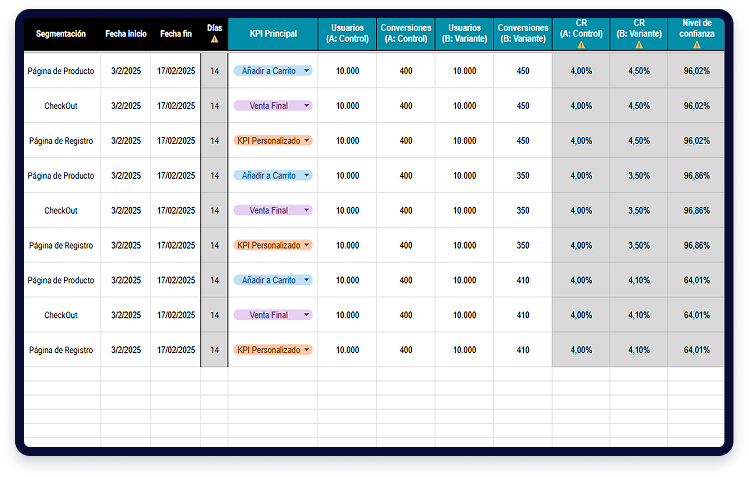The image size is (749, 477).
Task: Click warning icon under CR (A: Control) header
Action: (581, 45)
